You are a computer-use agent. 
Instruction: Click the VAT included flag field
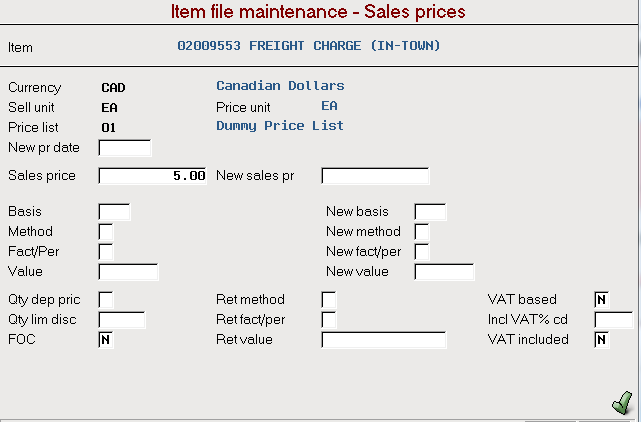[602, 340]
